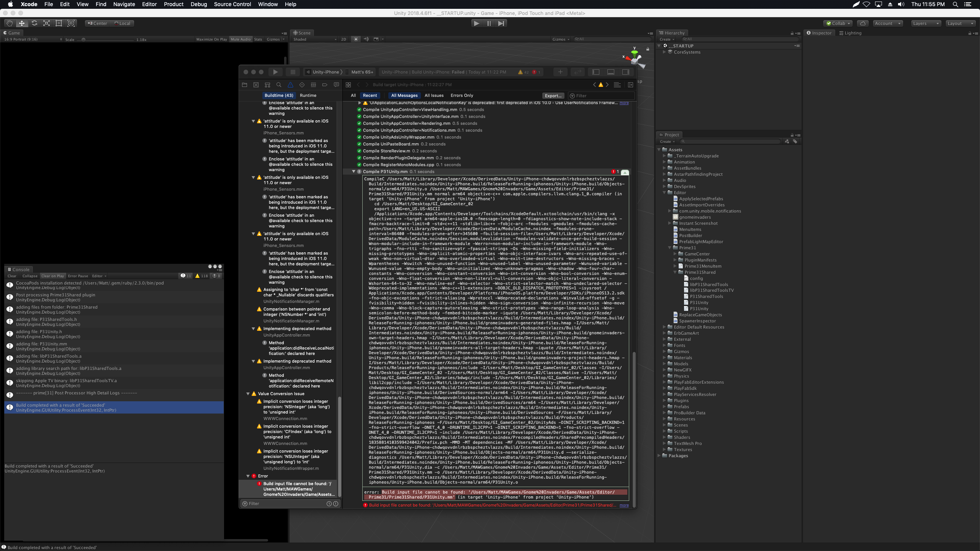This screenshot has height=551, width=980.
Task: Open Xcode Test navigator
Action: pyautogui.click(x=302, y=85)
